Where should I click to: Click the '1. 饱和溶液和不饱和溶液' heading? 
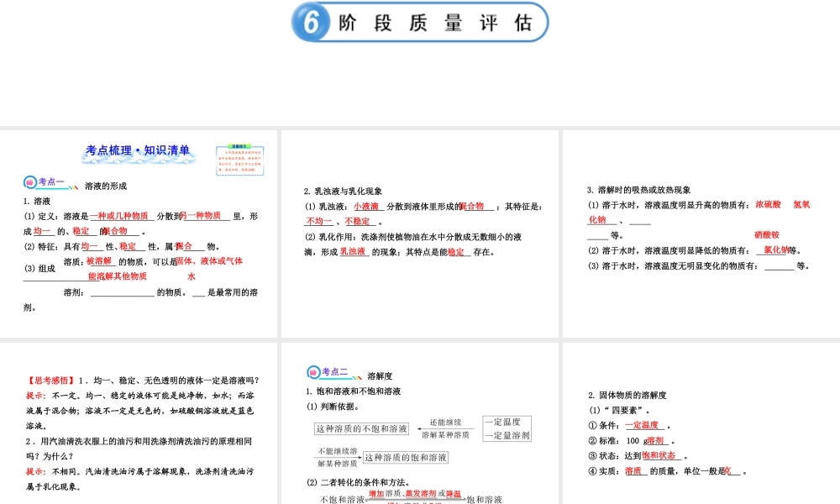pyautogui.click(x=353, y=391)
